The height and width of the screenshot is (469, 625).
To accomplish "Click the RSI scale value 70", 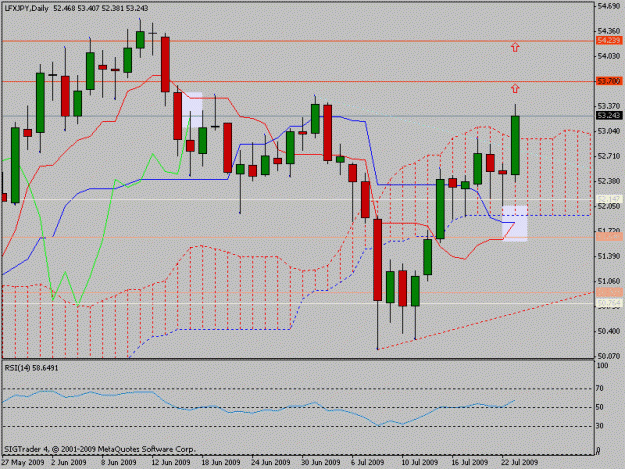I will point(600,388).
